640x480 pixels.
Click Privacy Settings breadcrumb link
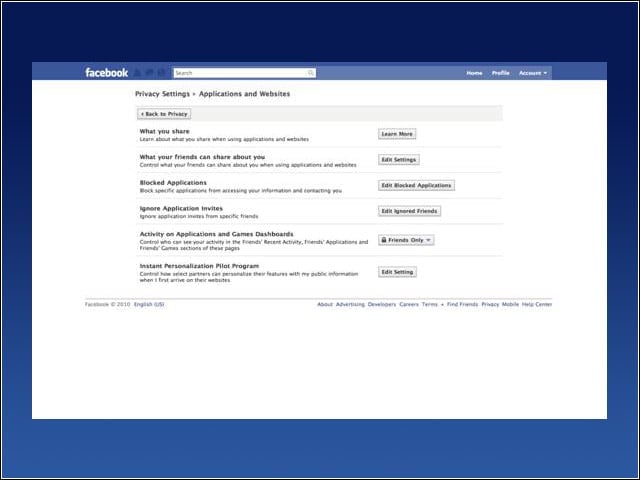coord(162,94)
